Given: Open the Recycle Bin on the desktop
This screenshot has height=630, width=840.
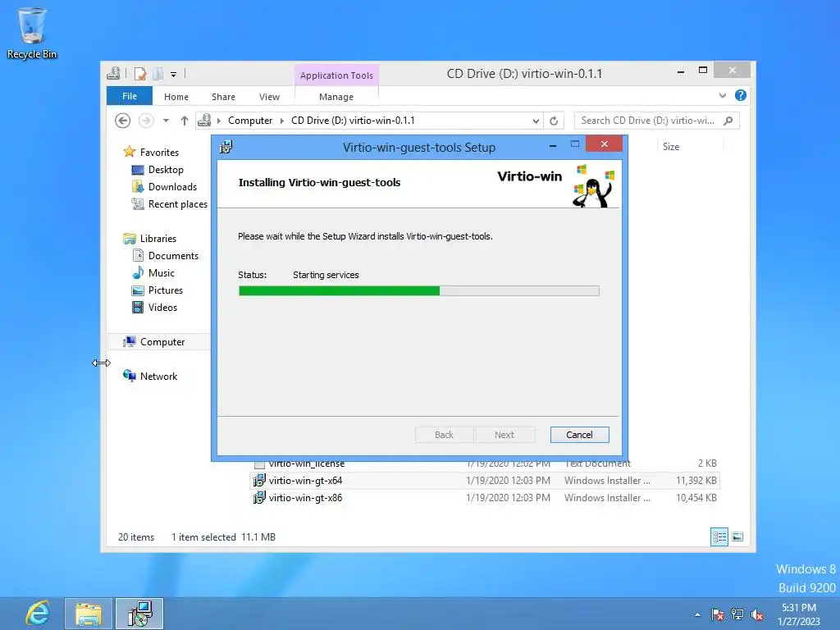Looking at the screenshot, I should [x=32, y=33].
